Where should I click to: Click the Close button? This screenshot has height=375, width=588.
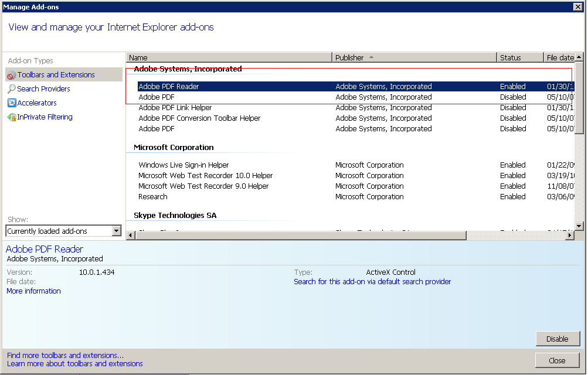[557, 360]
